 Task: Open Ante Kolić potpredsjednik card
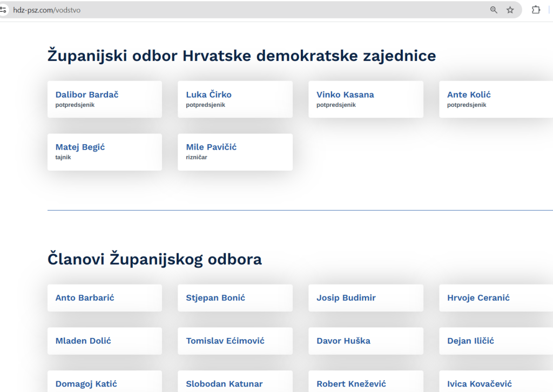[496, 99]
